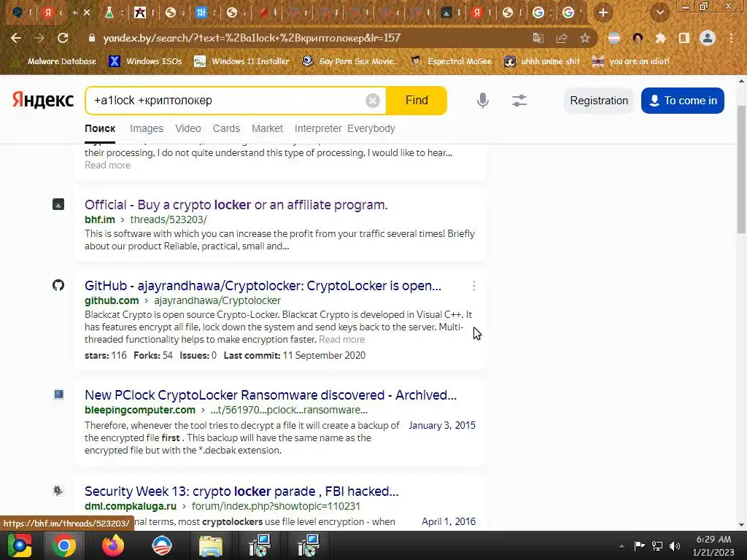The height and width of the screenshot is (560, 747).
Task: Open the volume control in system tray
Action: [x=675, y=546]
